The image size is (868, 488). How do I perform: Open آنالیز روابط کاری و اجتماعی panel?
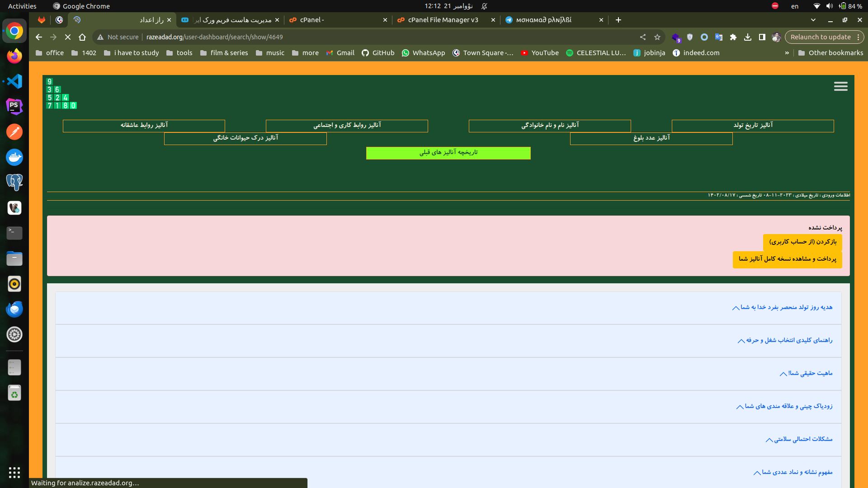(x=348, y=125)
